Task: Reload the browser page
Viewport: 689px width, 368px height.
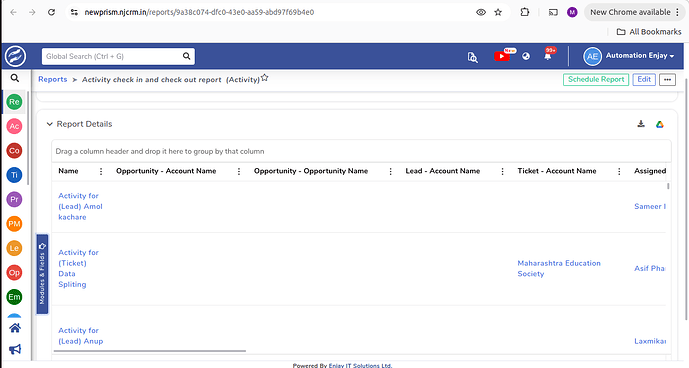Action: [51, 12]
